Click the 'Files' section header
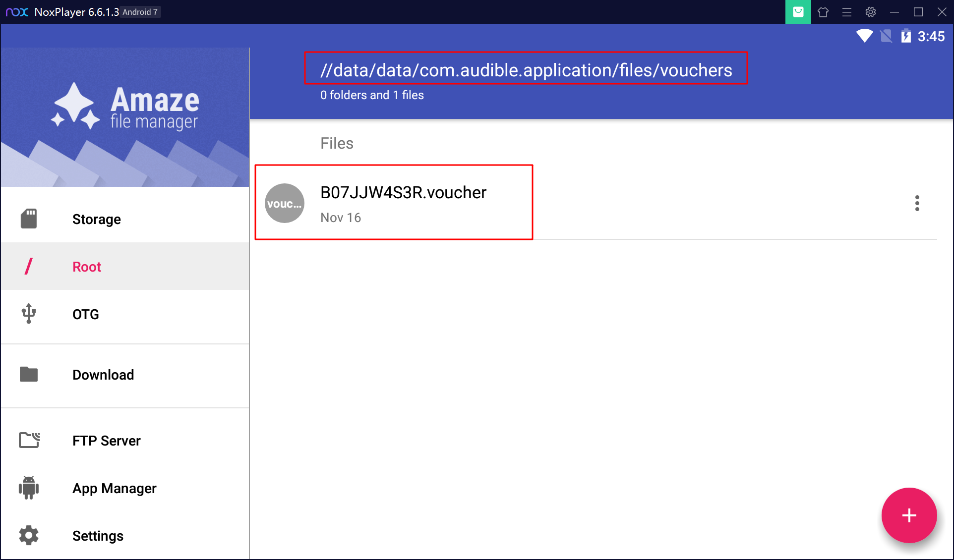This screenshot has height=560, width=954. [x=337, y=143]
